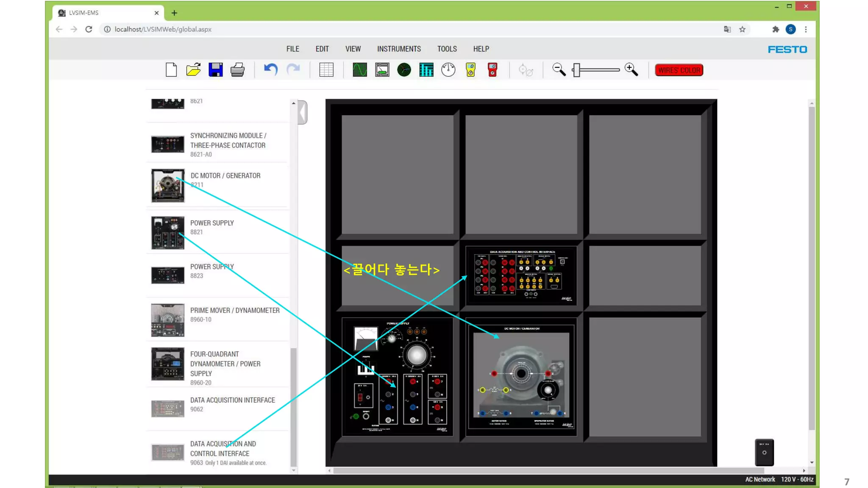This screenshot has height=488, width=868.
Task: Click the WIRES' COLOR button
Action: point(679,70)
